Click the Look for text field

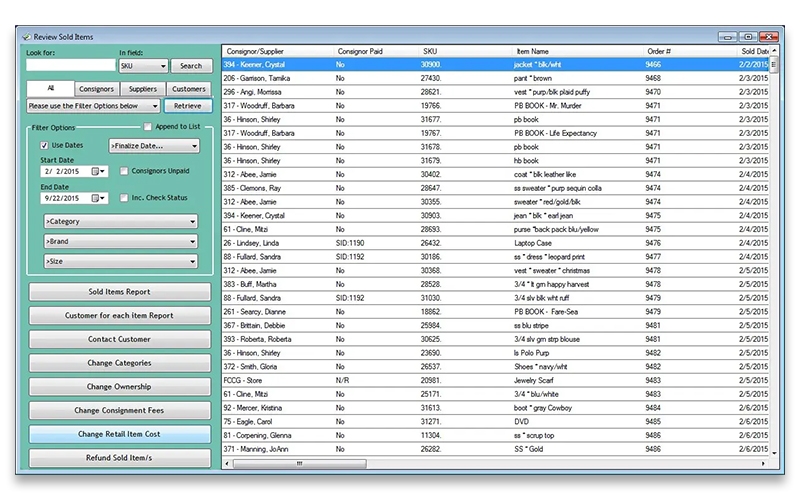[70, 66]
